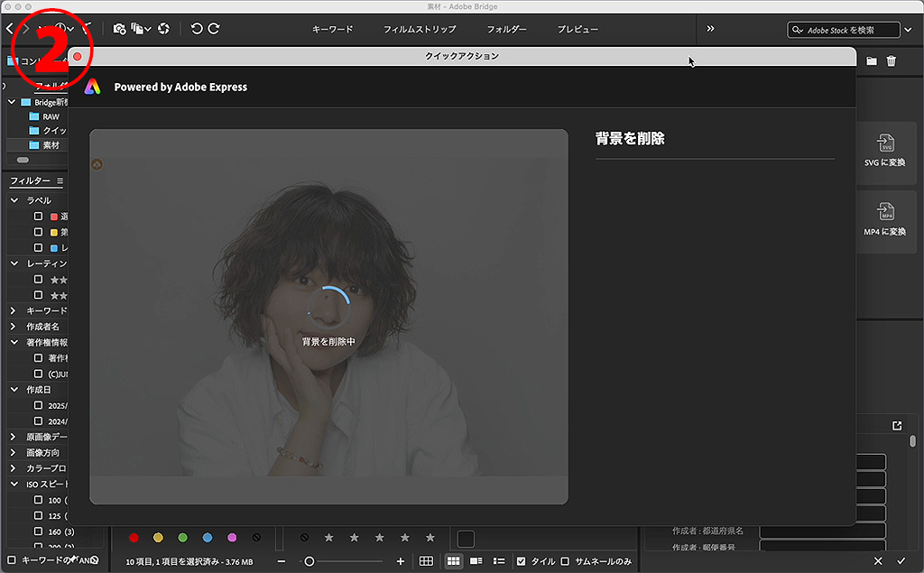924x573 pixels.
Task: Click the trash delete icon
Action: 892,61
